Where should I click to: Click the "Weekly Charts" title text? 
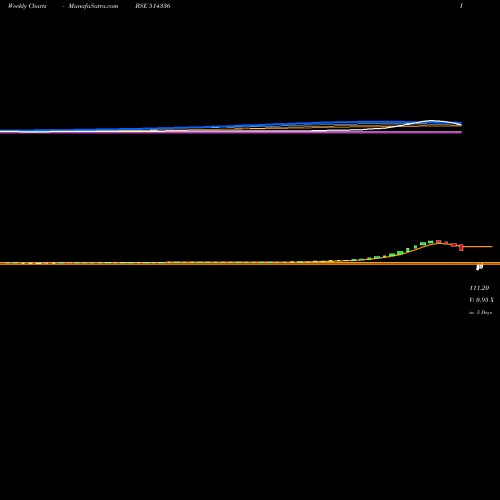coord(27,6)
